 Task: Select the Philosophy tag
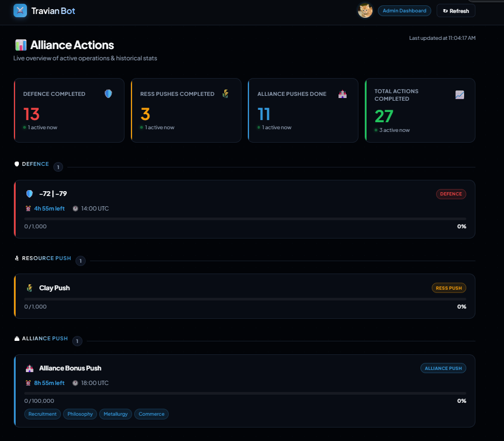tap(80, 414)
